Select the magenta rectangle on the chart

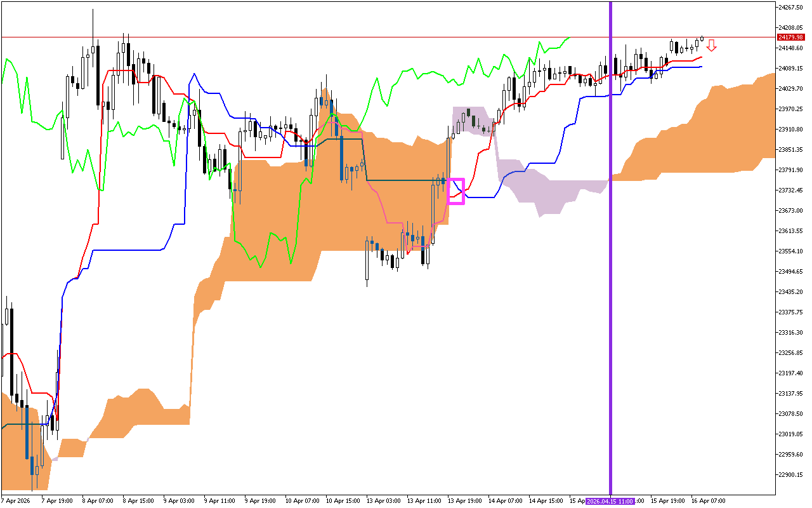[x=456, y=191]
